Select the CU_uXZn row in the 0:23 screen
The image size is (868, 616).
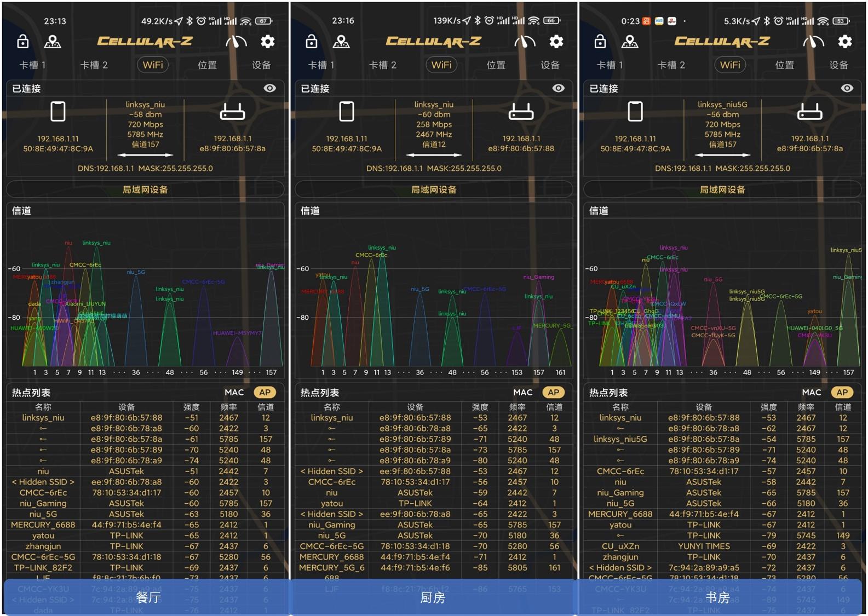[722, 546]
